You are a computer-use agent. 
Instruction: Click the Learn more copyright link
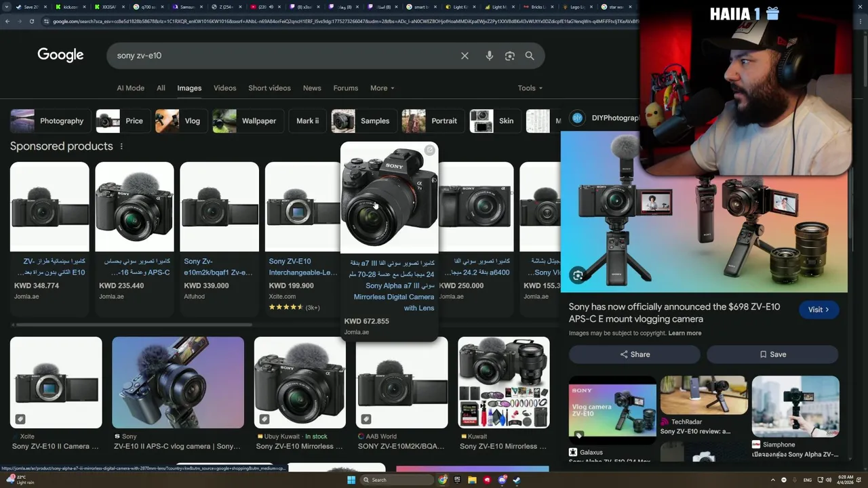click(685, 333)
